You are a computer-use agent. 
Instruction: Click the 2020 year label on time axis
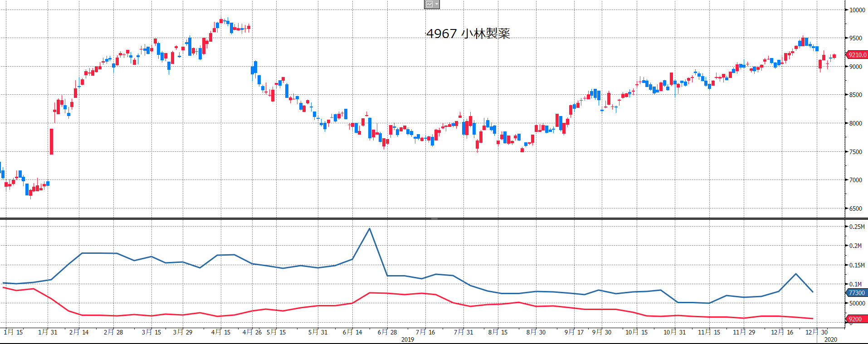(x=830, y=339)
